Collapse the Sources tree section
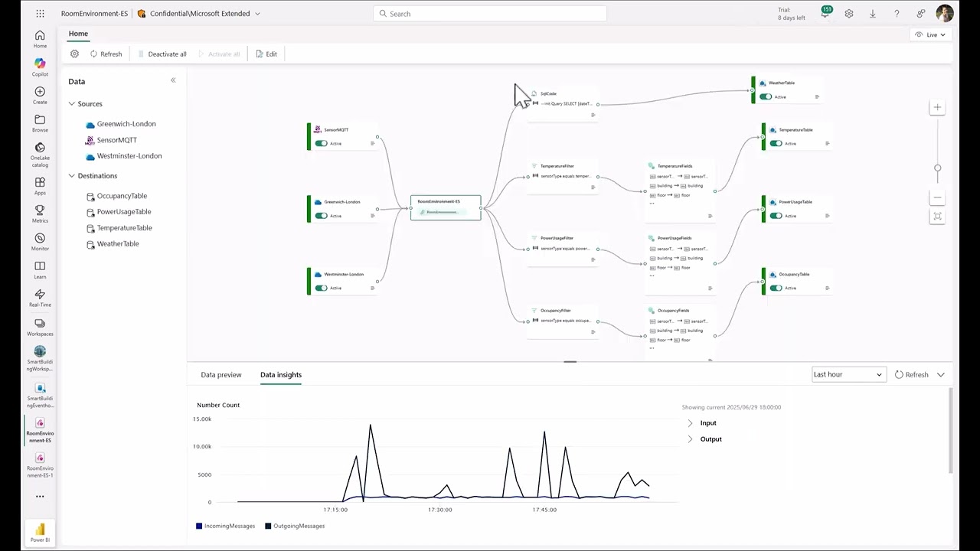 click(x=72, y=104)
